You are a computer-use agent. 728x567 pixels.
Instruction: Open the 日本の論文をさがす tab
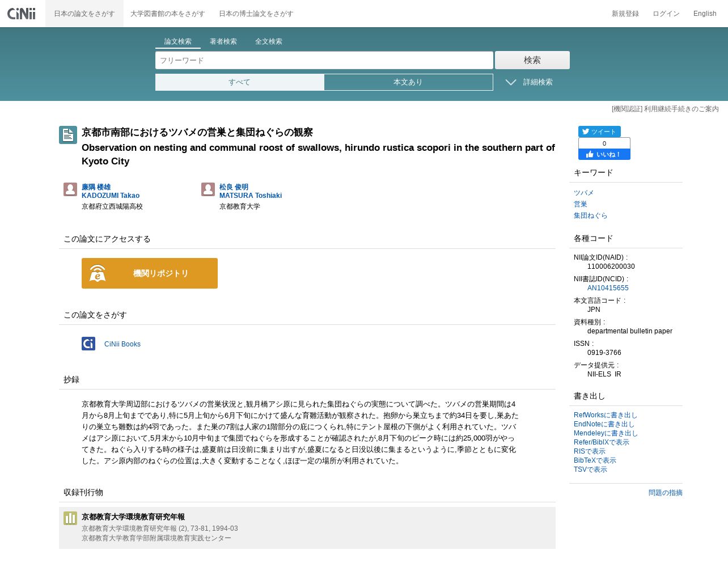[84, 14]
